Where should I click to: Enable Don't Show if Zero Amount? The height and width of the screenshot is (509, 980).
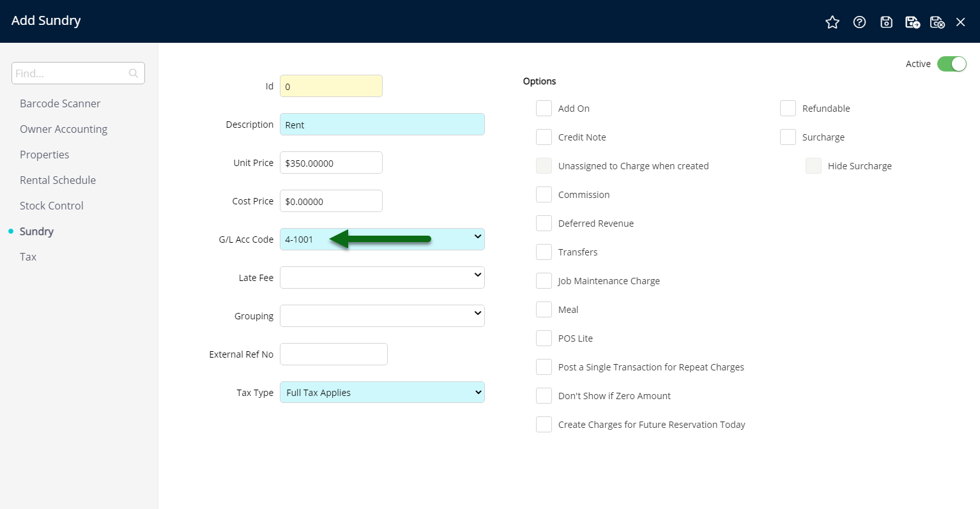[544, 395]
